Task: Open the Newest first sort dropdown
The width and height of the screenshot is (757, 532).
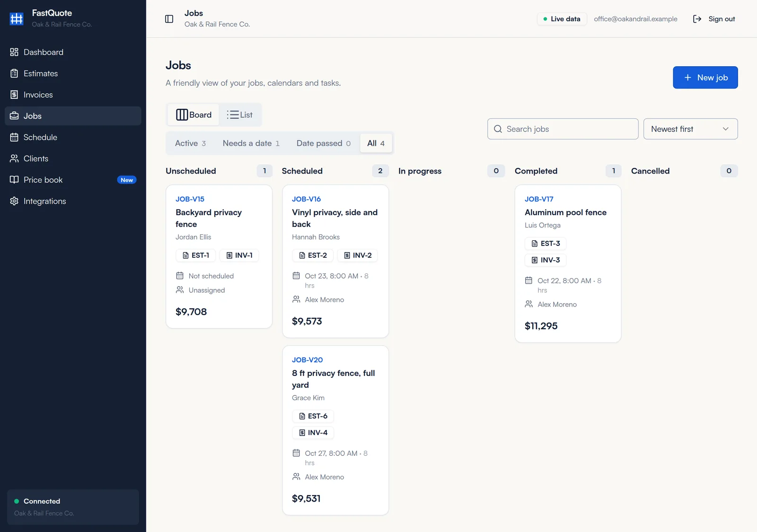Action: (690, 129)
